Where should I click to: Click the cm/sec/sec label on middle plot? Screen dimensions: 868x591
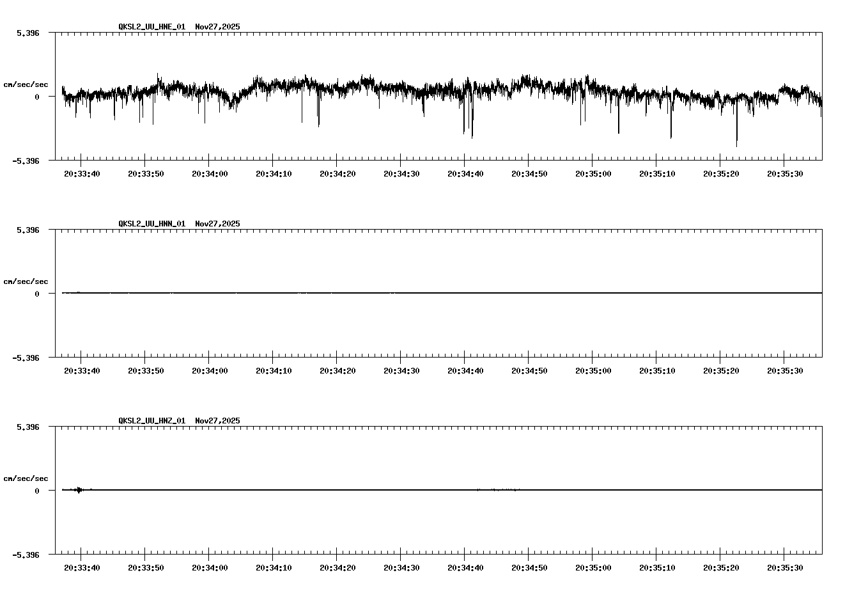pos(26,281)
